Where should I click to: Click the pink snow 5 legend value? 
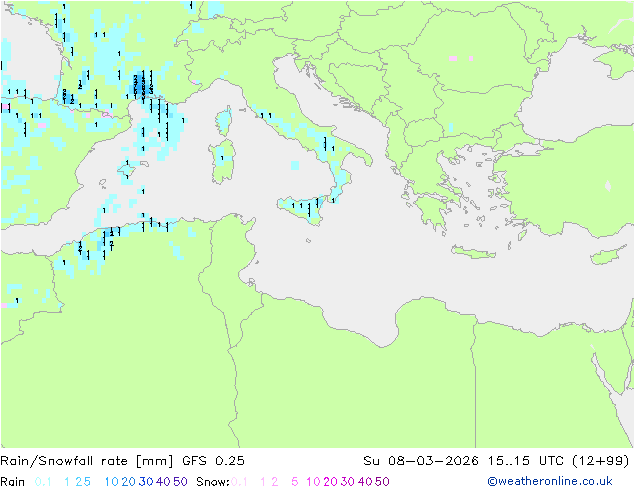click(x=295, y=482)
